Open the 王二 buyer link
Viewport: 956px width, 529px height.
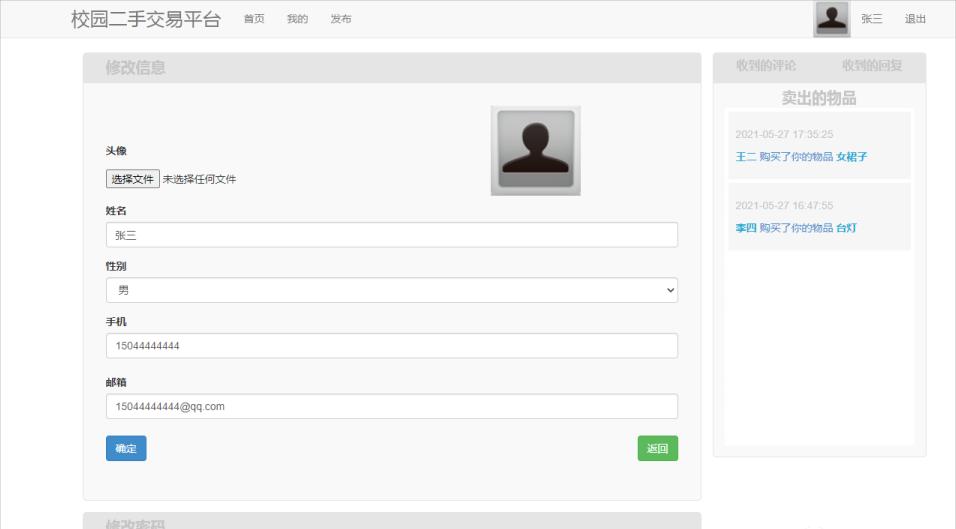[746, 157]
